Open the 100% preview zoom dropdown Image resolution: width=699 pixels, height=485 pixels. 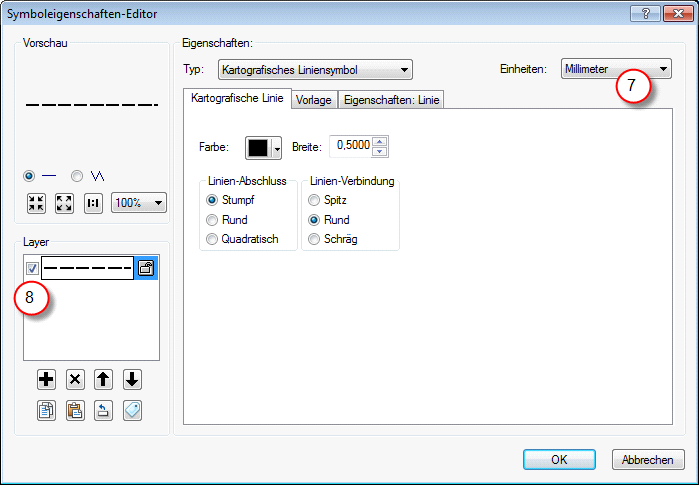[x=139, y=203]
